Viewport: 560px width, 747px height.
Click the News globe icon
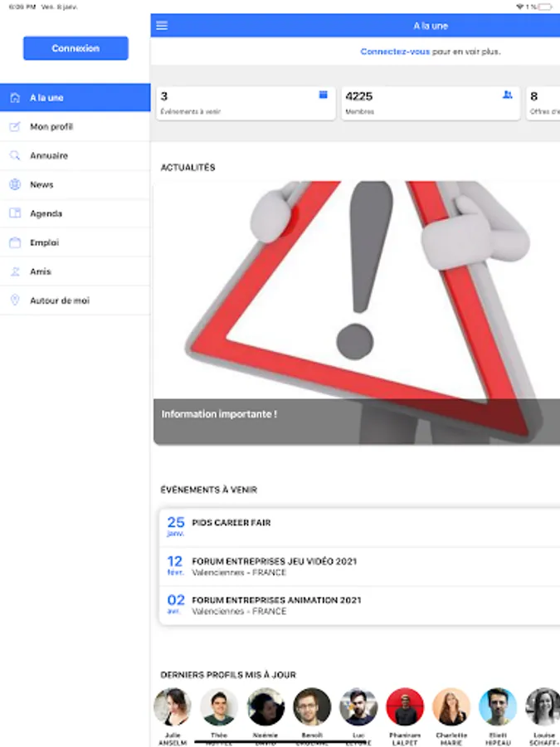pos(15,185)
